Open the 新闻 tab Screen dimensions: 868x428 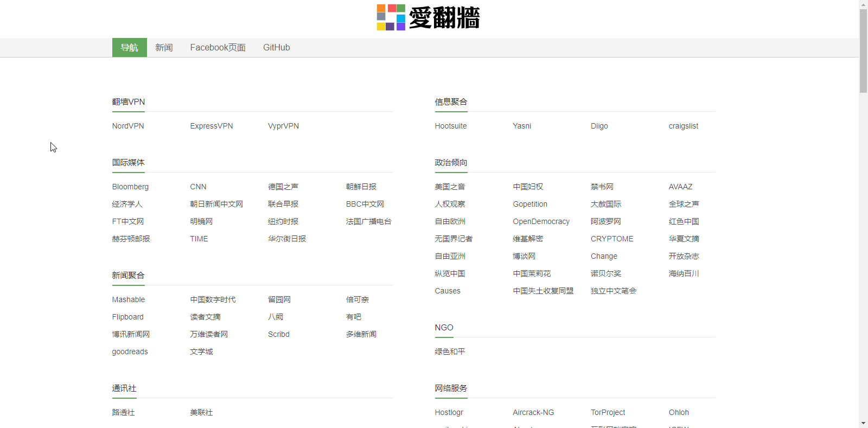[x=164, y=48]
